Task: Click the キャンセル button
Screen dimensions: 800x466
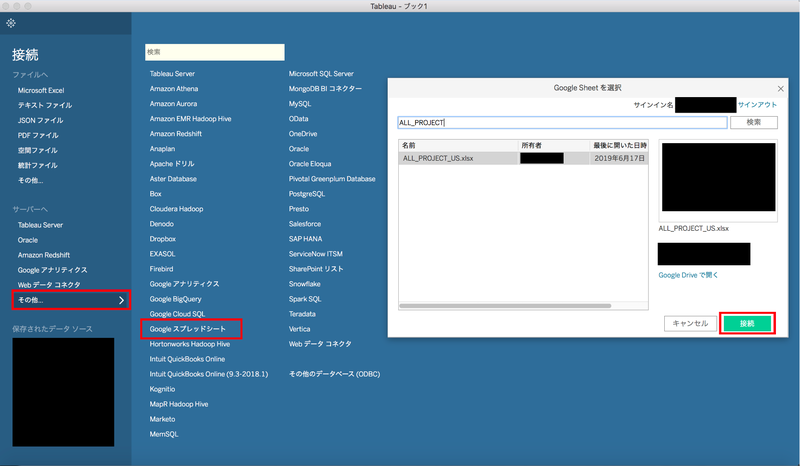Action: point(690,324)
